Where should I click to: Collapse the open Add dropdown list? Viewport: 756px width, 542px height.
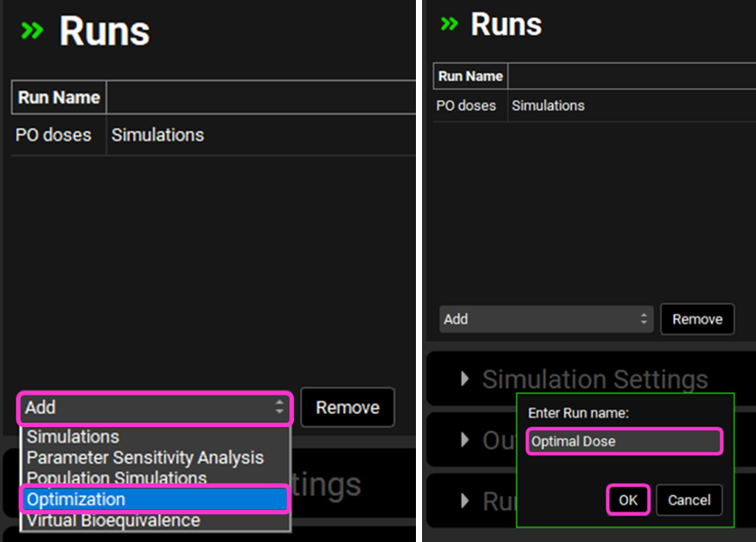pyautogui.click(x=154, y=408)
